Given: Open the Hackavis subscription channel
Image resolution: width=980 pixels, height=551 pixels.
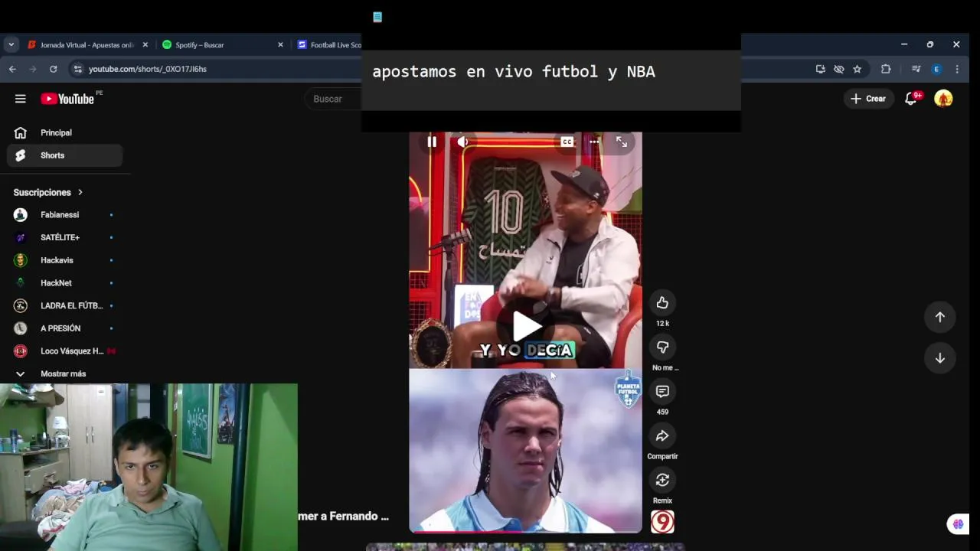Looking at the screenshot, I should [65, 260].
